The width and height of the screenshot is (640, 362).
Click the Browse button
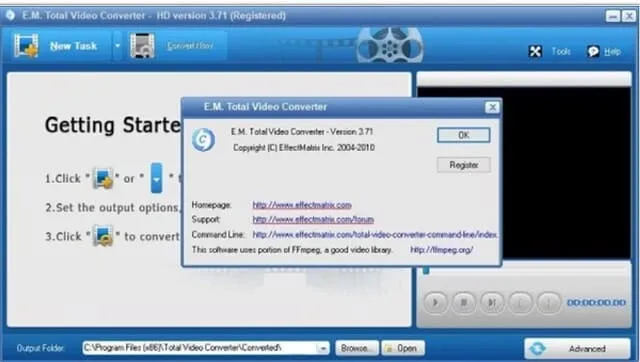coord(357,348)
